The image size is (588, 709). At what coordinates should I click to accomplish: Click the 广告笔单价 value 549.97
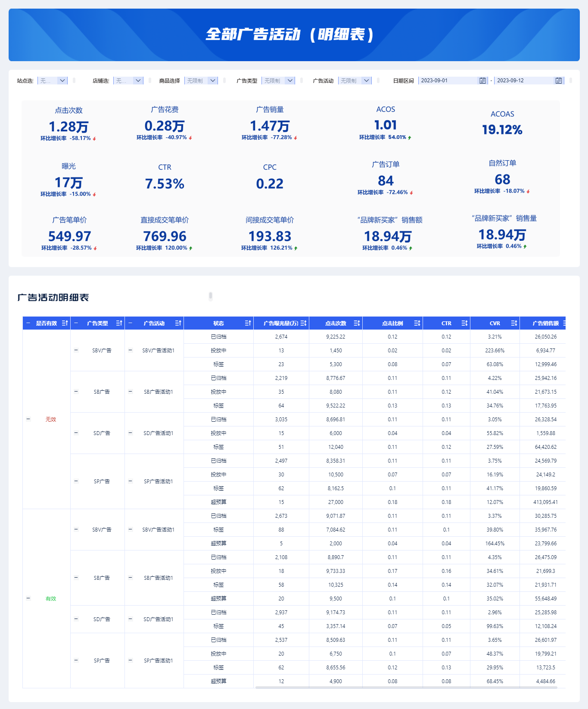(69, 236)
